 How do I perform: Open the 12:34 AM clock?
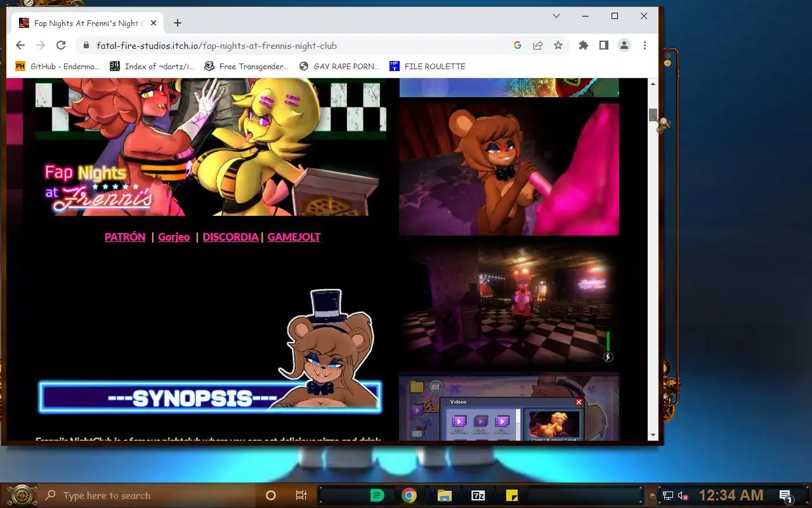[731, 495]
